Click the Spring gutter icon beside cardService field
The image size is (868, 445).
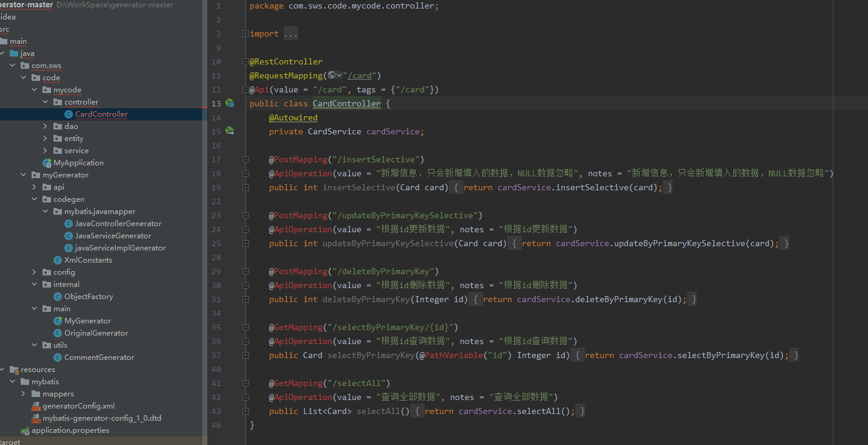click(230, 131)
